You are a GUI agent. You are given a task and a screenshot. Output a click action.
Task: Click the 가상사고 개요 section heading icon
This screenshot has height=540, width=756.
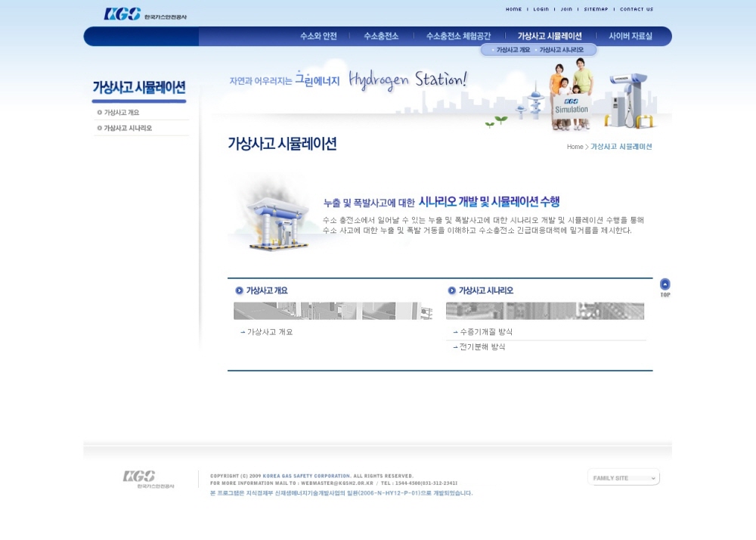(239, 290)
